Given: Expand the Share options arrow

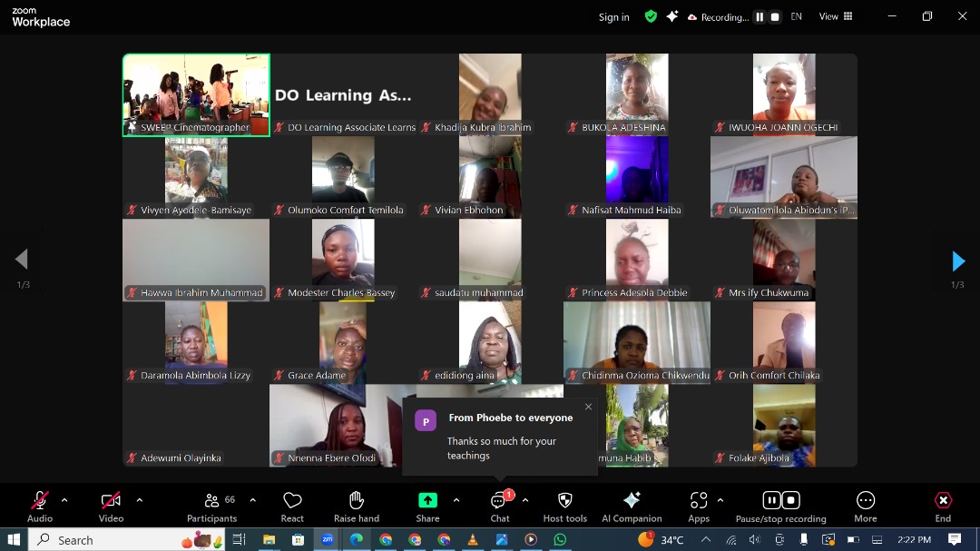Looking at the screenshot, I should click(456, 500).
